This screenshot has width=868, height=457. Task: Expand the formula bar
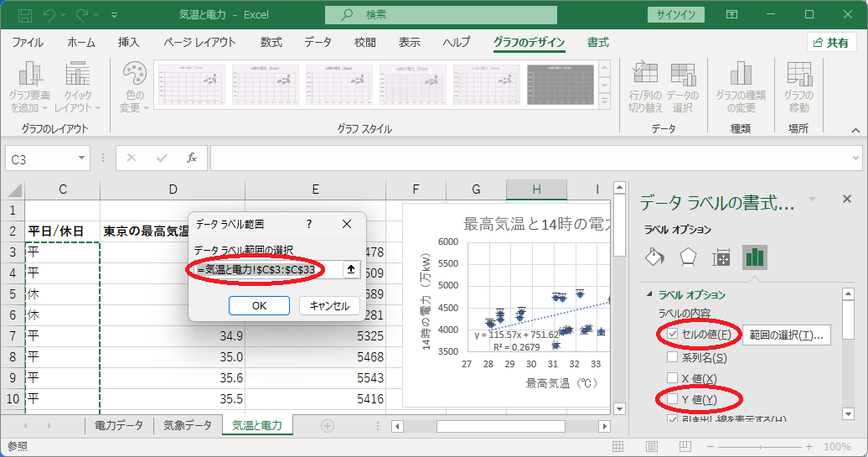[x=855, y=158]
